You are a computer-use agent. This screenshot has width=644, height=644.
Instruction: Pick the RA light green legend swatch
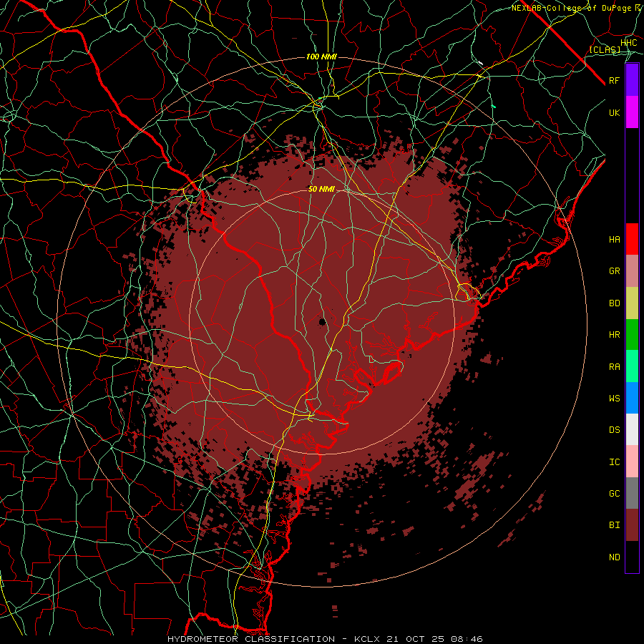pos(632,366)
